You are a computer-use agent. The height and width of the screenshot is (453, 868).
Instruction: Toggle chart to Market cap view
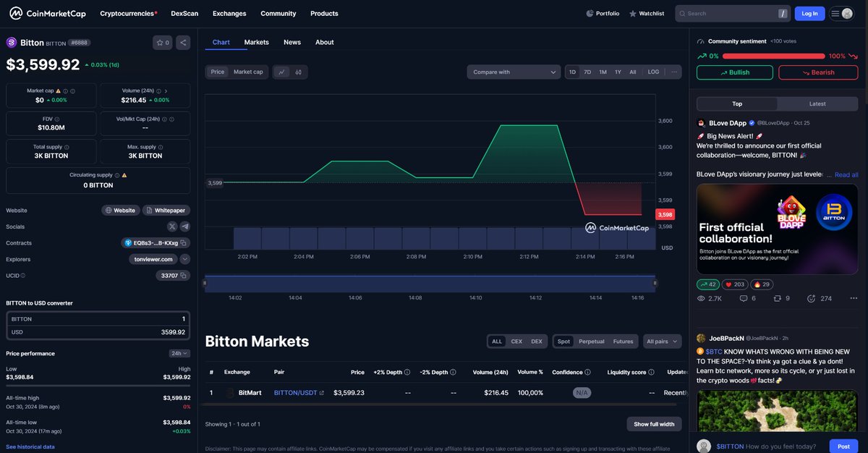click(x=248, y=72)
